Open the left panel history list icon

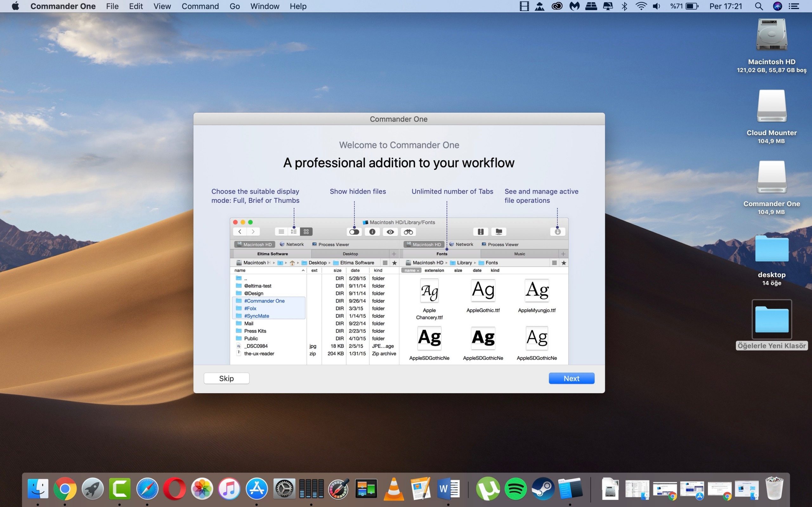385,263
